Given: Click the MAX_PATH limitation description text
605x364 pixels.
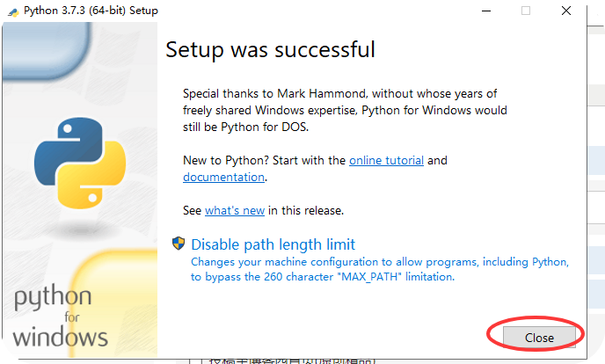Looking at the screenshot, I should tap(380, 269).
